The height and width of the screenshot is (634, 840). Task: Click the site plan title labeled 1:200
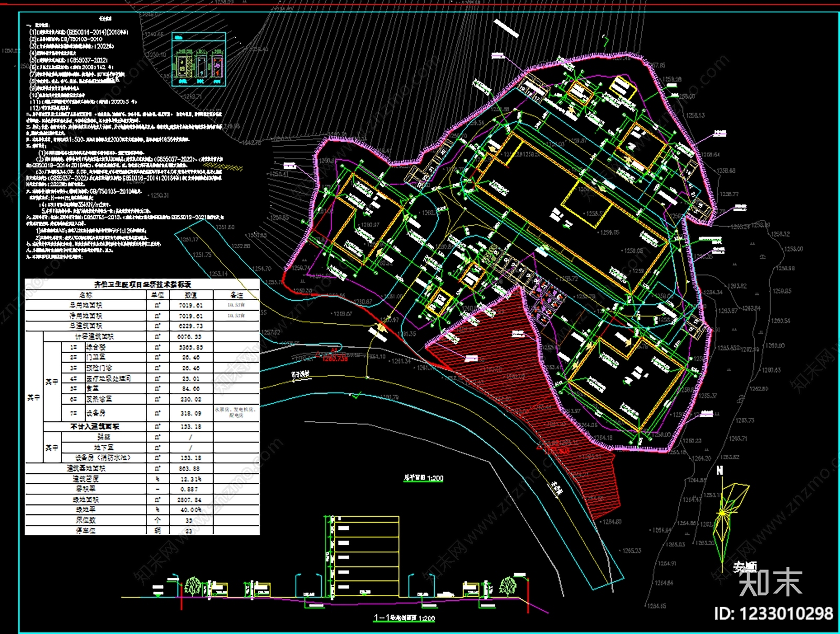pyautogui.click(x=423, y=478)
